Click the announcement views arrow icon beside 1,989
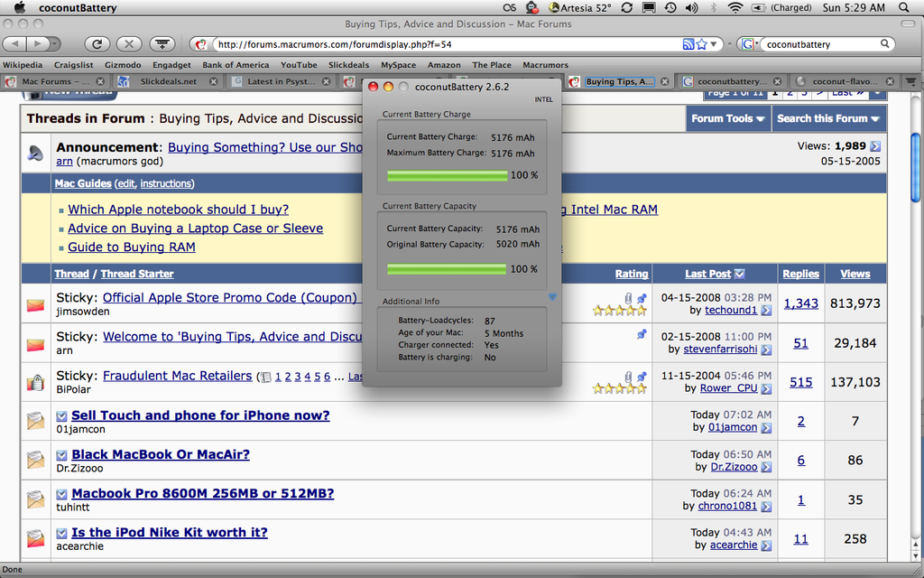The width and height of the screenshot is (924, 578). (875, 146)
